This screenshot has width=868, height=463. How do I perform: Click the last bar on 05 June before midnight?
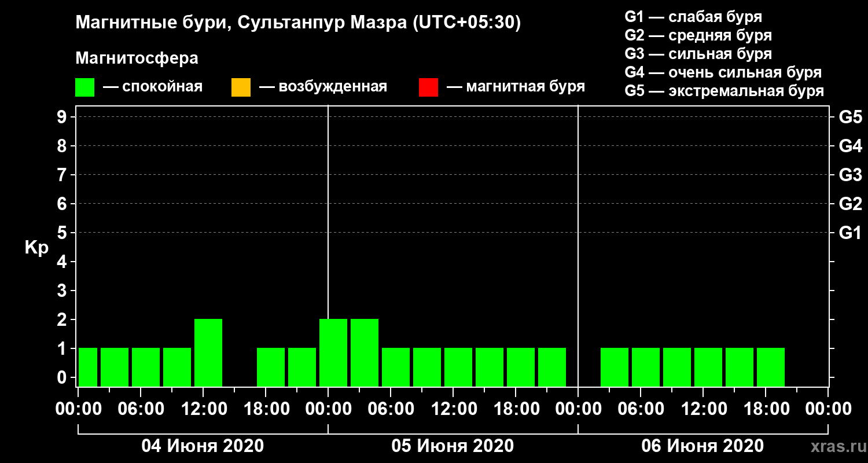click(552, 367)
